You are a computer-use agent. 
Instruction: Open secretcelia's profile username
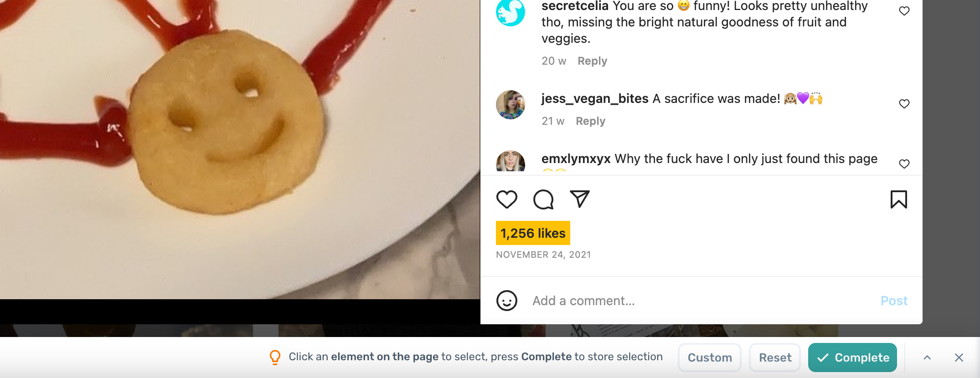click(x=575, y=6)
